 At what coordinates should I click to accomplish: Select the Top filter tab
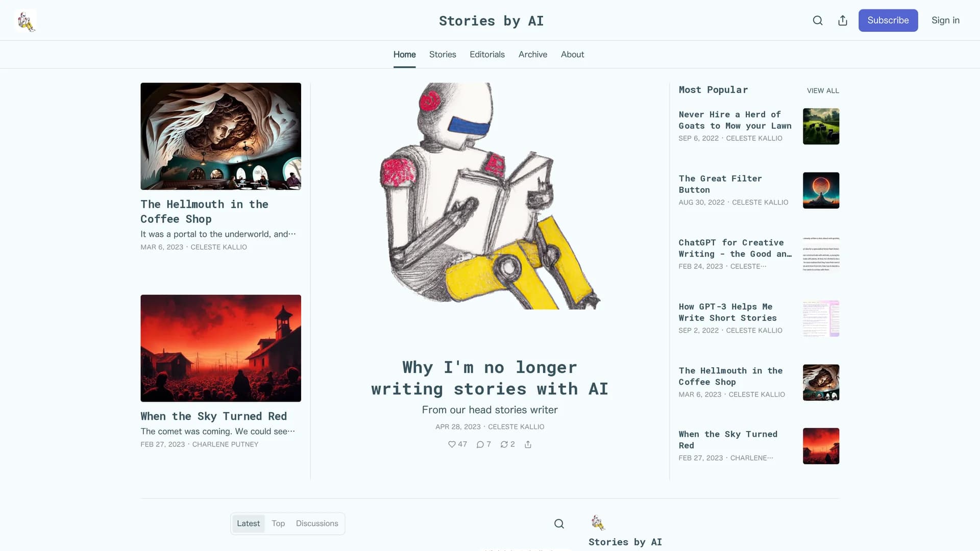point(278,523)
